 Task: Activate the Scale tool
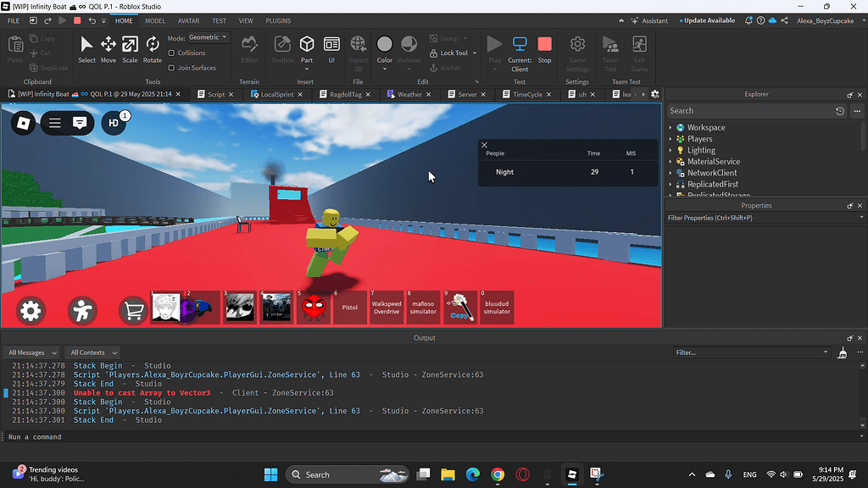click(130, 50)
